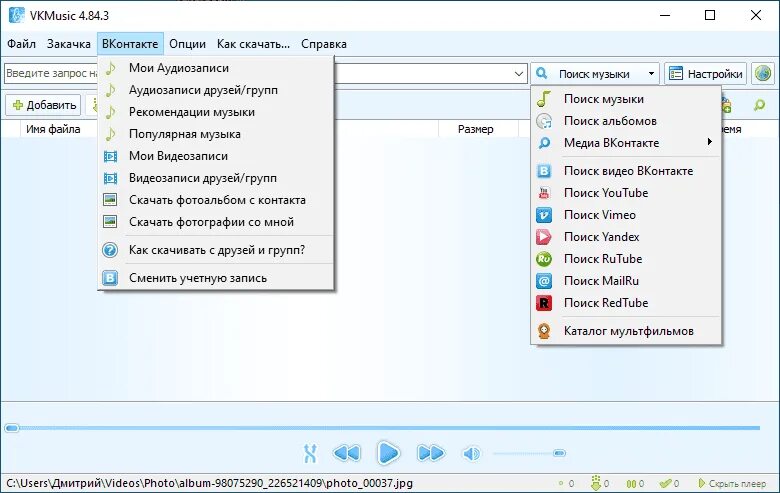
Task: Click the volume slider handle
Action: click(559, 453)
